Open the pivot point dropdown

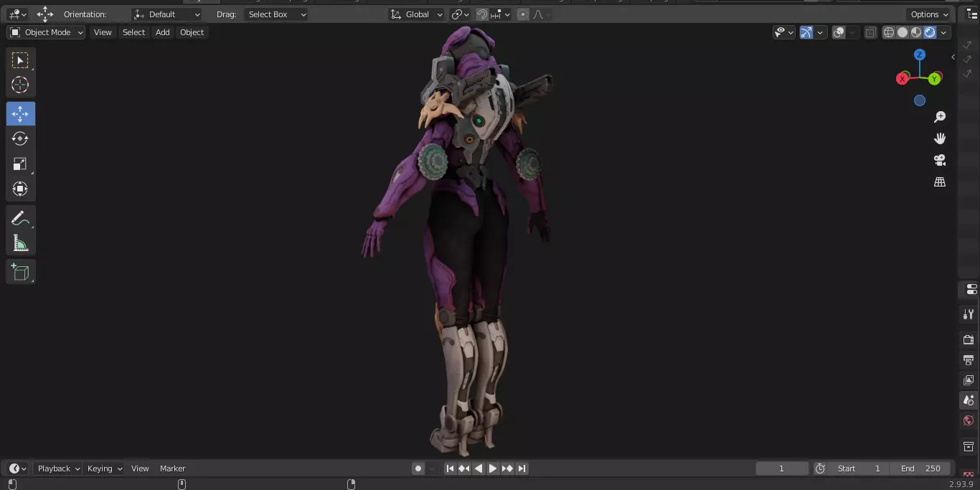tap(461, 14)
